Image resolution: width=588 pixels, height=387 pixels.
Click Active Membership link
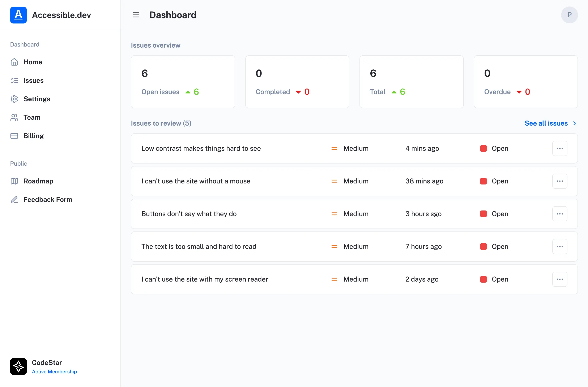click(x=54, y=371)
